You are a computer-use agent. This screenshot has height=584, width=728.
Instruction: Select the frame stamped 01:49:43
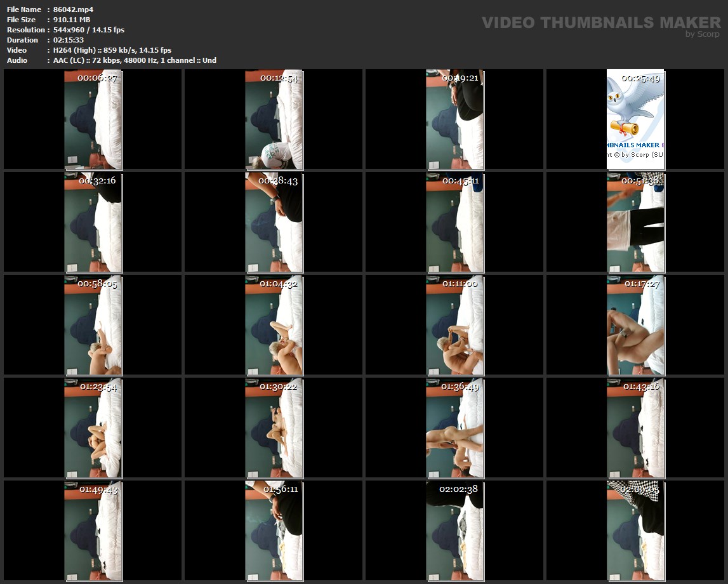click(93, 531)
